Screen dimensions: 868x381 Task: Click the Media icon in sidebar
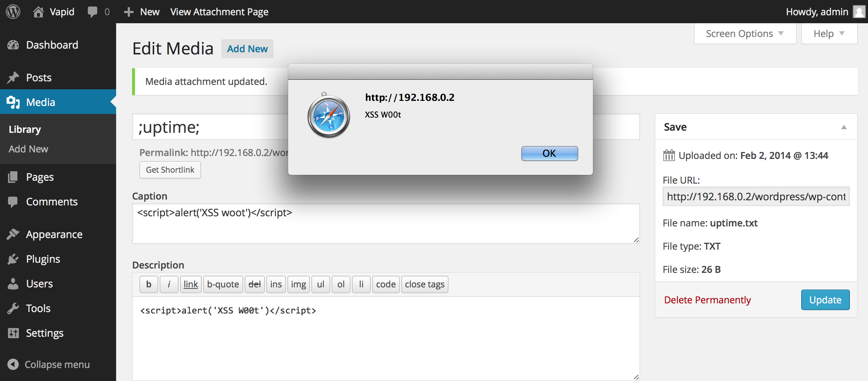[13, 102]
